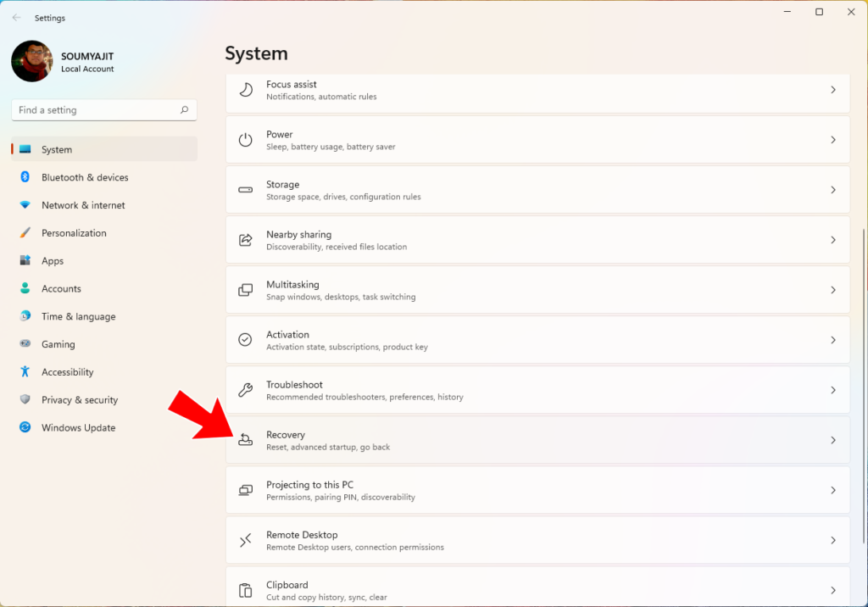The height and width of the screenshot is (607, 868).
Task: Open Apps settings category
Action: click(104, 260)
